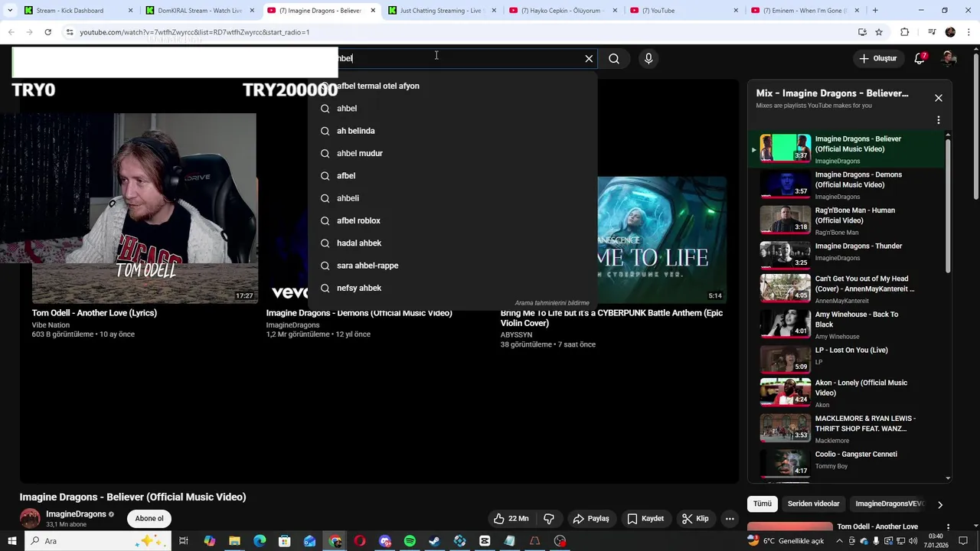Click the search magnifier button
The height and width of the screenshot is (551, 980).
click(614, 58)
